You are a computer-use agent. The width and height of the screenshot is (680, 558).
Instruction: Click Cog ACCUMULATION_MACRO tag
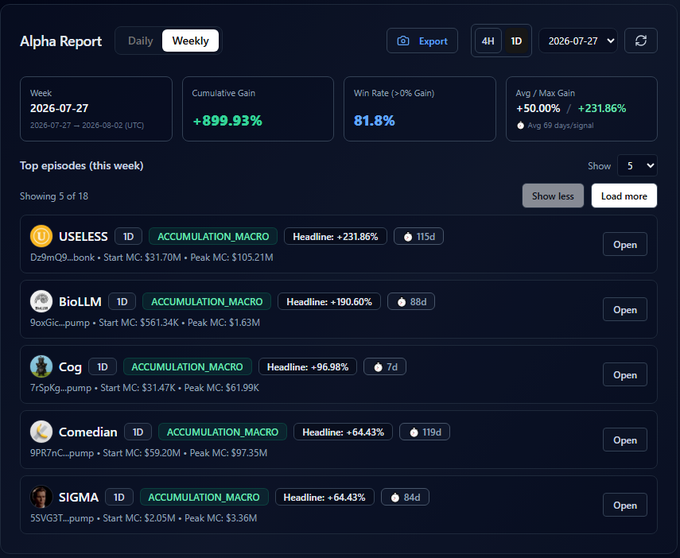(187, 367)
